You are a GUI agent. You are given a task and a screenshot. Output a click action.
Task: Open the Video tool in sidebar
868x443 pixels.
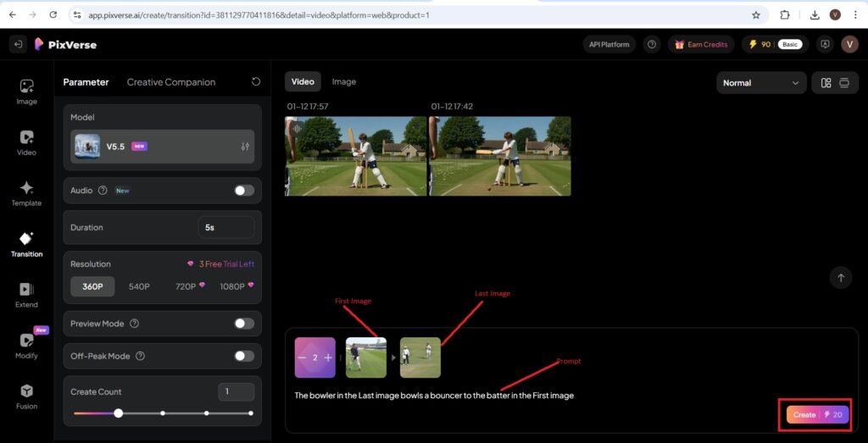coord(26,142)
